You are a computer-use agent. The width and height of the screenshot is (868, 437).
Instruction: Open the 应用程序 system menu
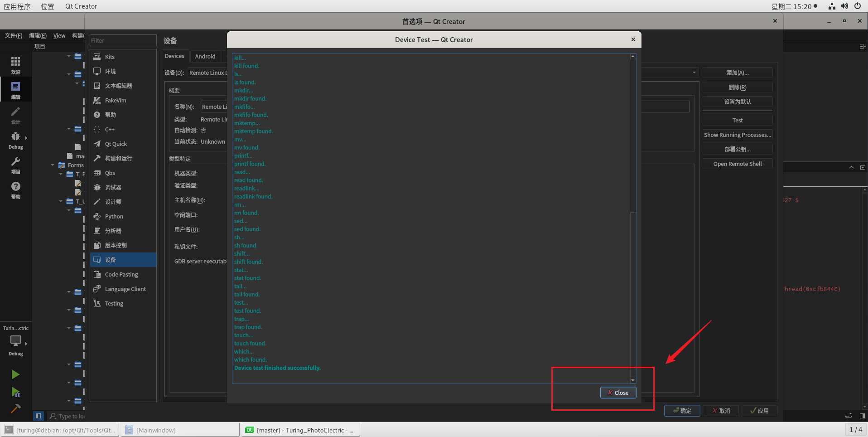click(17, 6)
